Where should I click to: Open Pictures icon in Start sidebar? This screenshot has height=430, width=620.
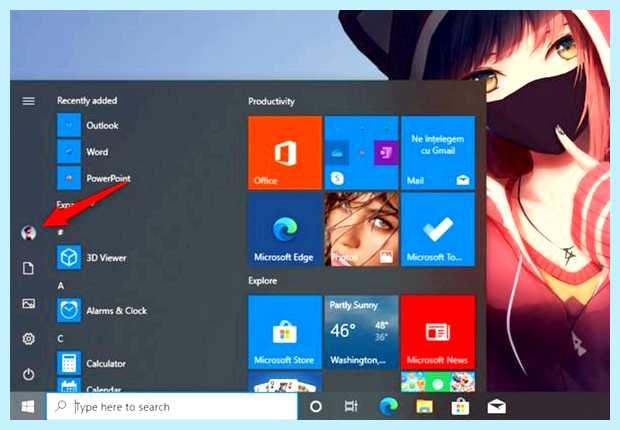coord(28,303)
